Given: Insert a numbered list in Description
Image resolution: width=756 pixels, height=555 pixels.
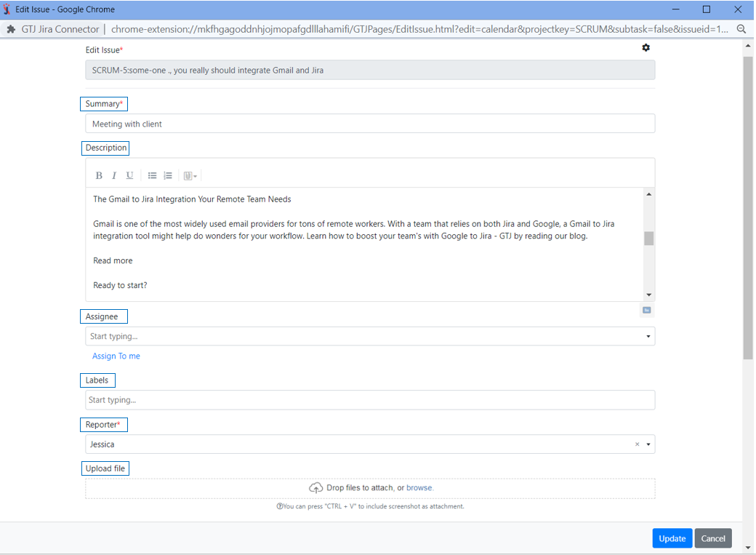Looking at the screenshot, I should point(168,175).
